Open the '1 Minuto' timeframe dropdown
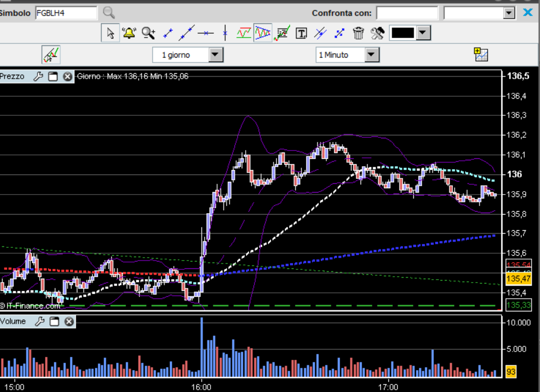The width and height of the screenshot is (540, 392). point(372,55)
